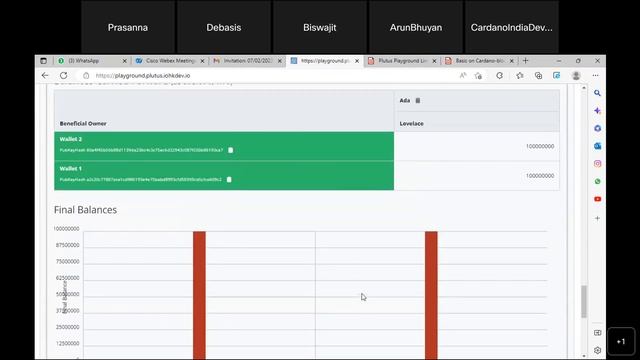This screenshot has width=640, height=360.
Task: Close the WhatsApp tab
Action: [x=124, y=61]
